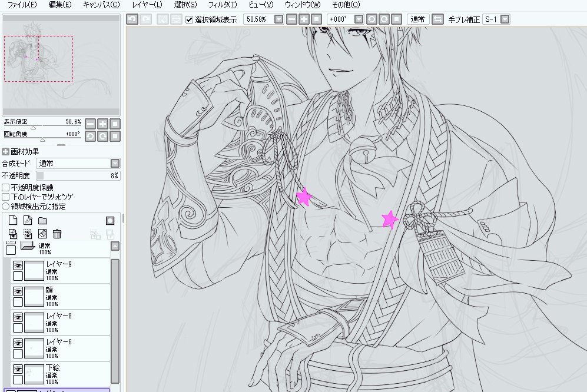Open the 編集(E) menu
The image size is (587, 392).
[60, 5]
